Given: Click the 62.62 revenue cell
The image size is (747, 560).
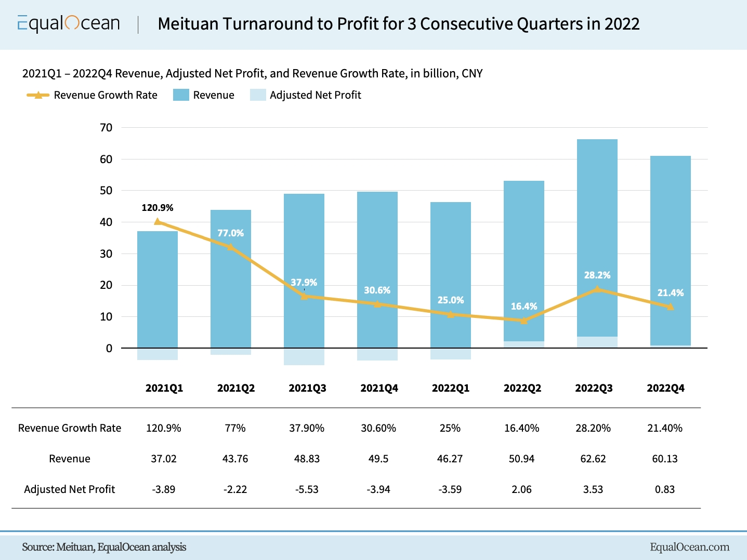Looking at the screenshot, I should coord(593,459).
